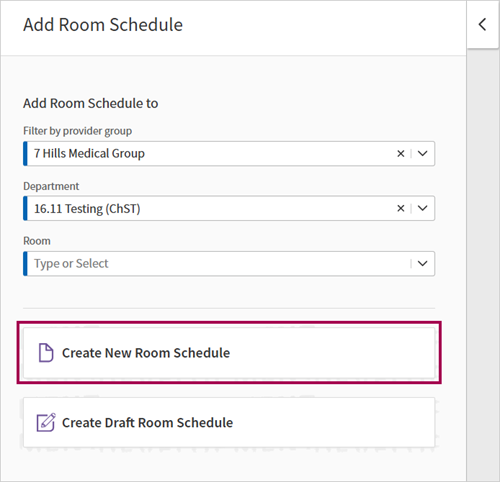Choose Create Draft Room Schedule label
This screenshot has width=500, height=483.
147,423
